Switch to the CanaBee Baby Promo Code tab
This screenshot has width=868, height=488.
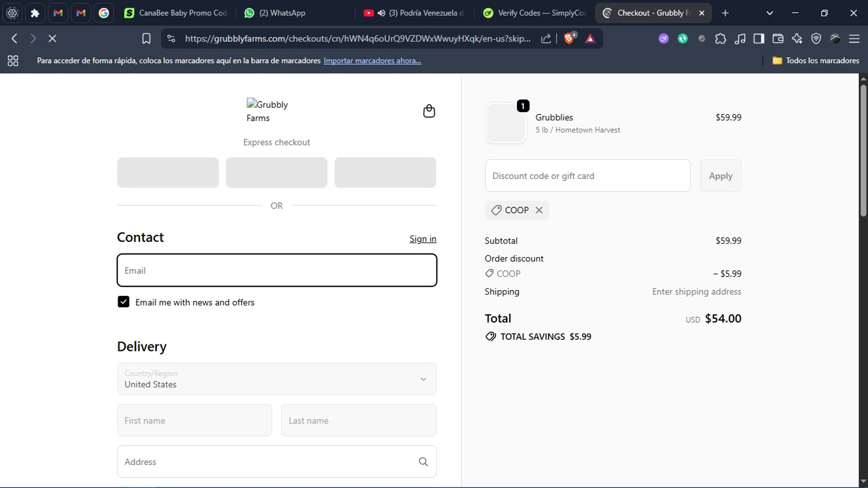coord(176,13)
